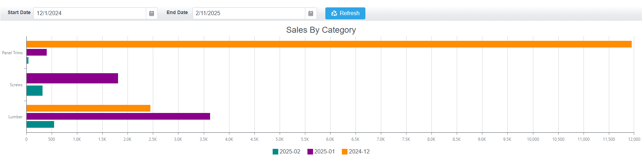Click the teal 2025-02 legend swatch

pyautogui.click(x=275, y=152)
